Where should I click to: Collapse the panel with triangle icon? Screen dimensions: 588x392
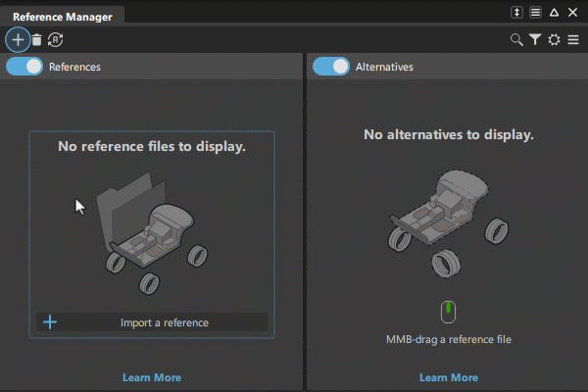point(554,13)
